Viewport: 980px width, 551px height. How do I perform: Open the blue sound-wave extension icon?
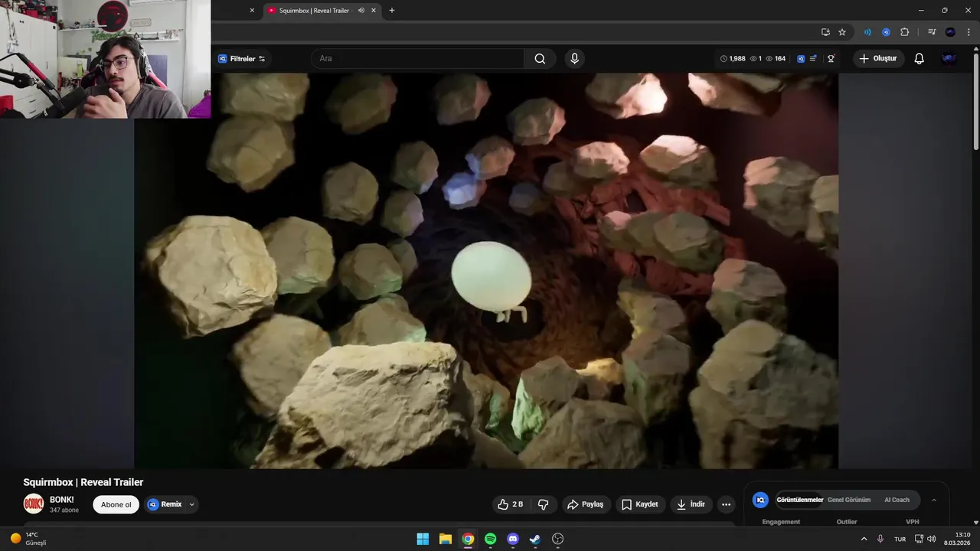coord(867,32)
